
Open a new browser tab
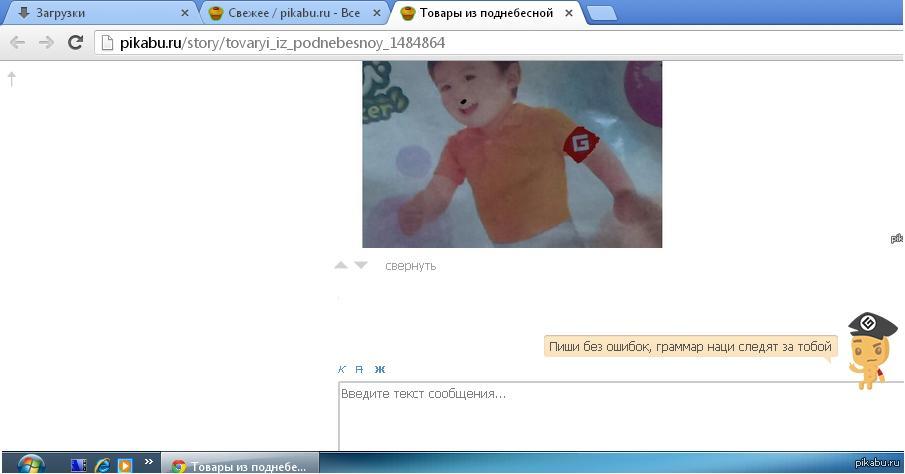point(601,13)
